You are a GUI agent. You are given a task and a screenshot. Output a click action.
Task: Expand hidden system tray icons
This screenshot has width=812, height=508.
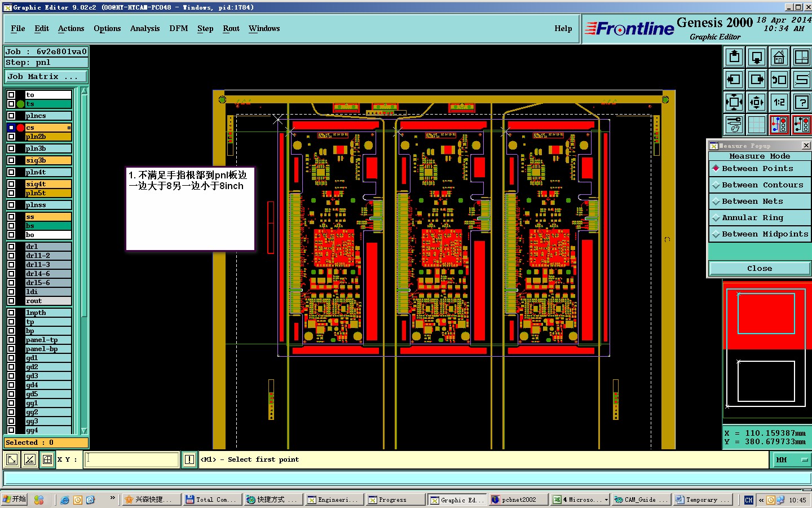pyautogui.click(x=761, y=500)
